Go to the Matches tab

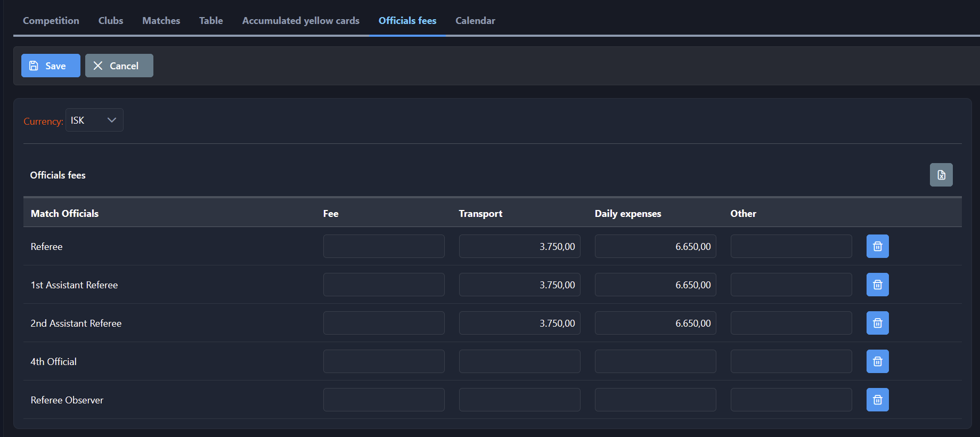tap(161, 21)
